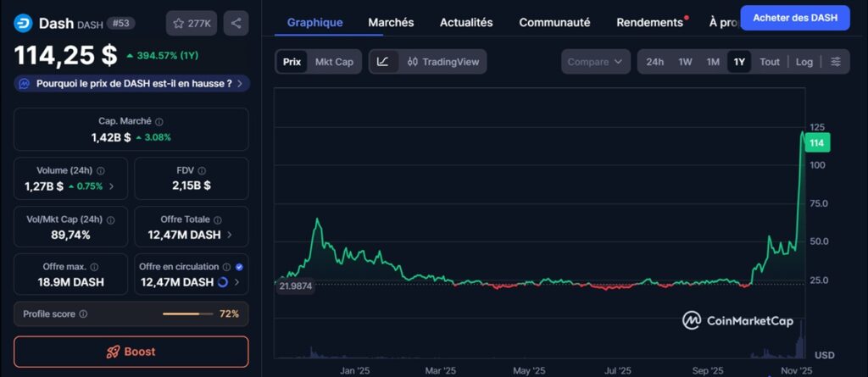Show info icon next to Volume (24h)
Viewport: 868px width, 377px height.
[101, 170]
